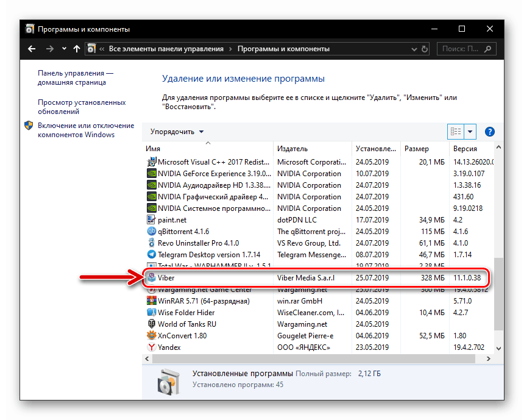
Task: Expand the address bar history chevron
Action: click(x=414, y=49)
